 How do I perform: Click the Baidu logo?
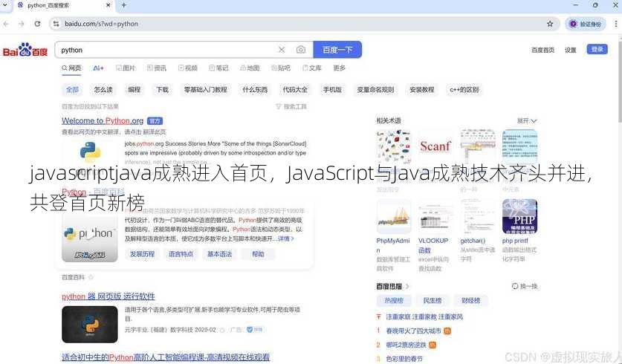[25, 50]
